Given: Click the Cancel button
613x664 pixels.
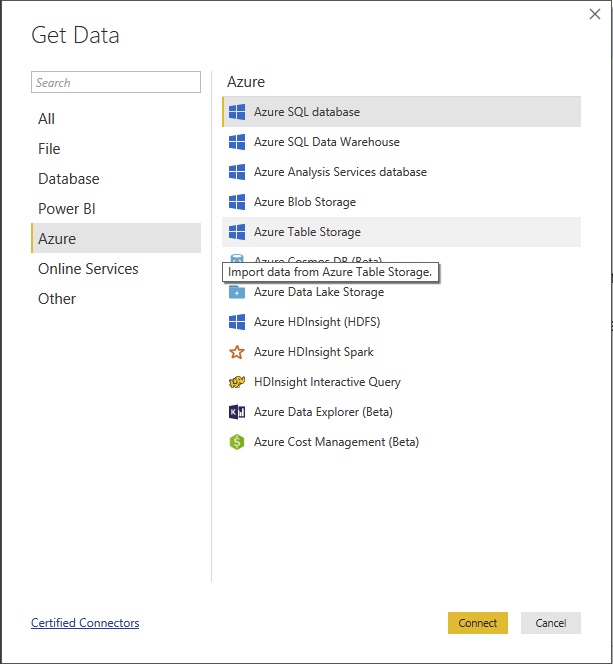Looking at the screenshot, I should (551, 623).
